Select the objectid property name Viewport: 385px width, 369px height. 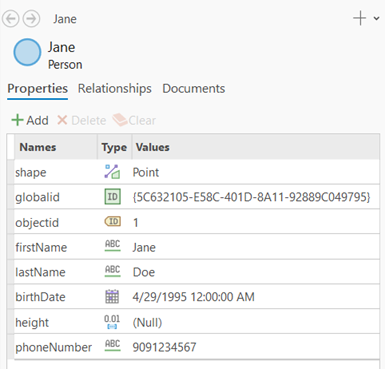pyautogui.click(x=37, y=222)
